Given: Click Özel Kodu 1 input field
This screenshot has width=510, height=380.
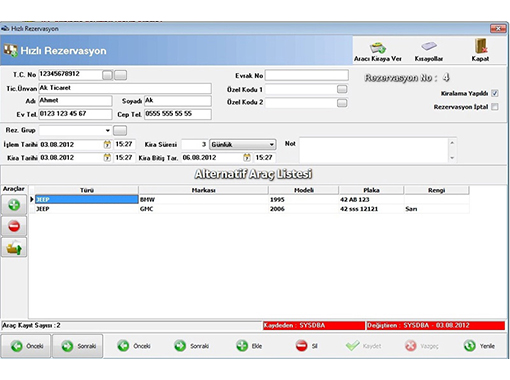Looking at the screenshot, I should point(301,89).
